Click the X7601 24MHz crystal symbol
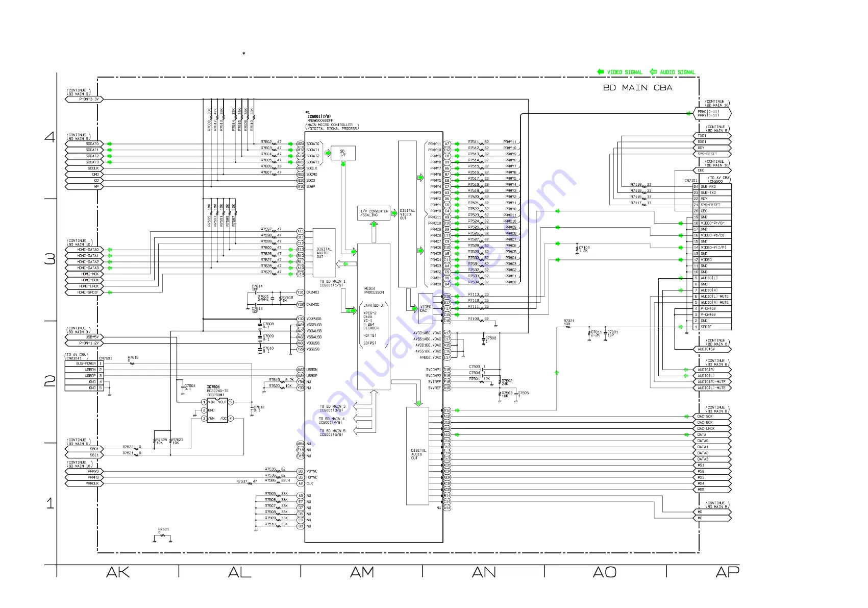 272,299
